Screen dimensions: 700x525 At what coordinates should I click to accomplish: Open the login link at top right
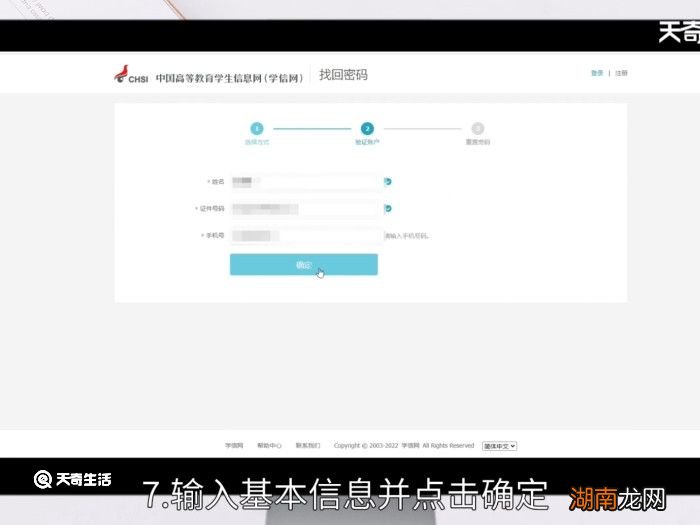pyautogui.click(x=597, y=73)
